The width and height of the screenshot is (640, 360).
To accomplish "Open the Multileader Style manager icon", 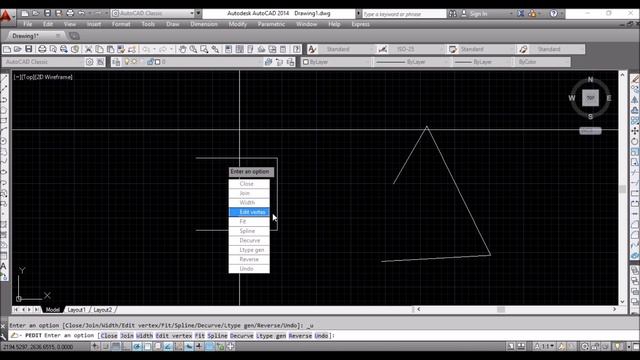I will [x=523, y=49].
